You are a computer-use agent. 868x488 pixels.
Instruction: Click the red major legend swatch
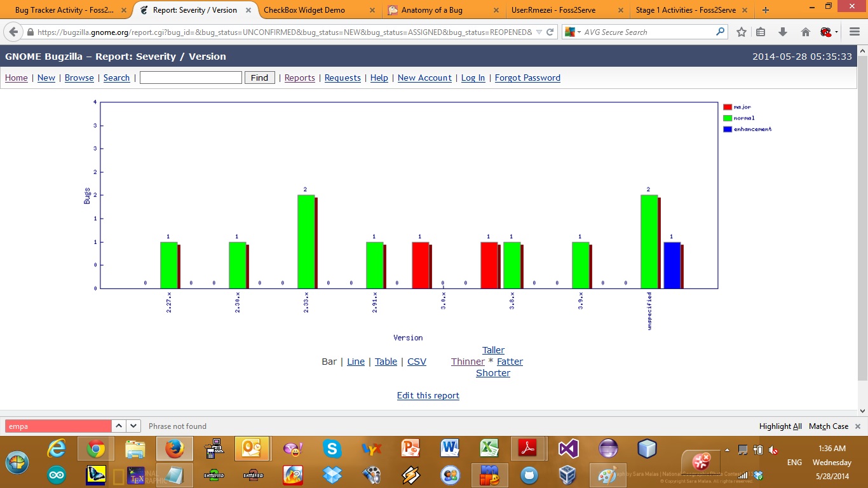728,107
